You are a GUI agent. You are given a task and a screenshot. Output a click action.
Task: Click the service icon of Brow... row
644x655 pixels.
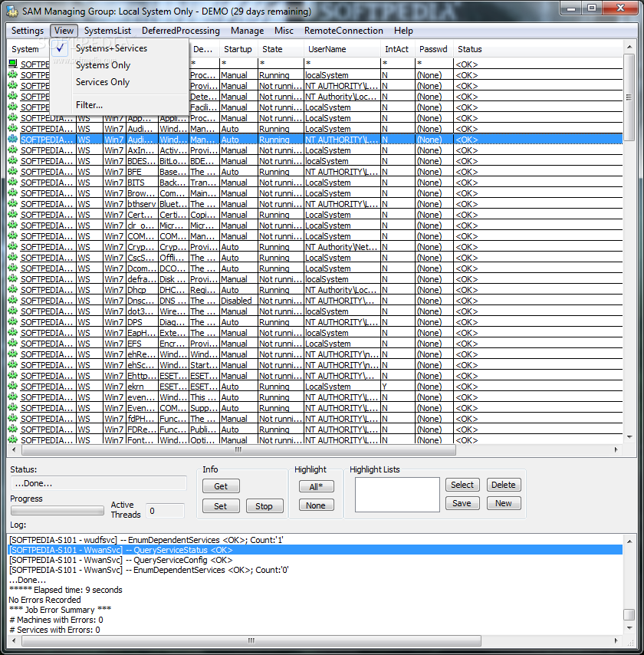point(13,193)
